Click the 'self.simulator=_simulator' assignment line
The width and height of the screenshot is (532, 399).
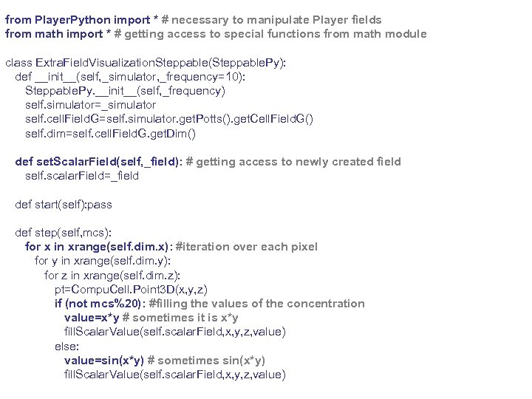[90, 105]
